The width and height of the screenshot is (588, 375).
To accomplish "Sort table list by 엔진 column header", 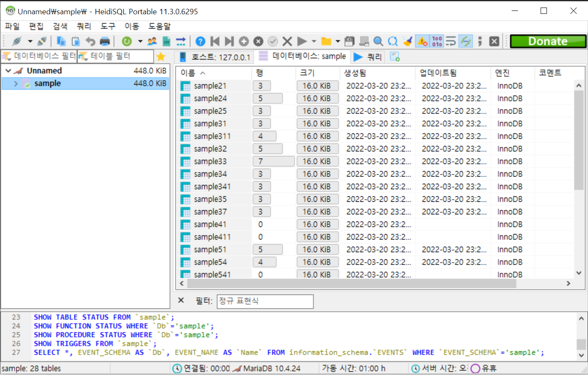I will pyautogui.click(x=512, y=73).
